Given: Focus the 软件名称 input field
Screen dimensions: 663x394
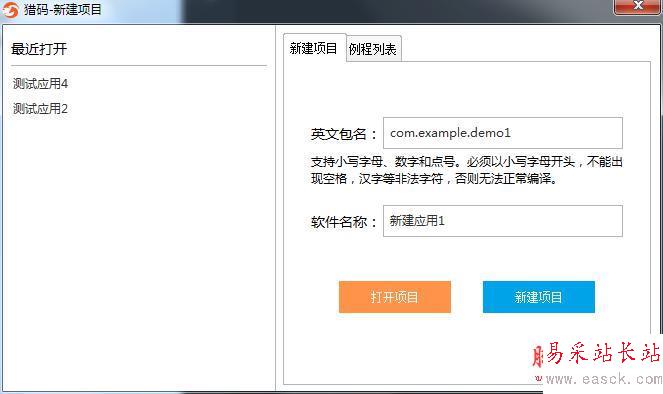Looking at the screenshot, I should (x=503, y=221).
